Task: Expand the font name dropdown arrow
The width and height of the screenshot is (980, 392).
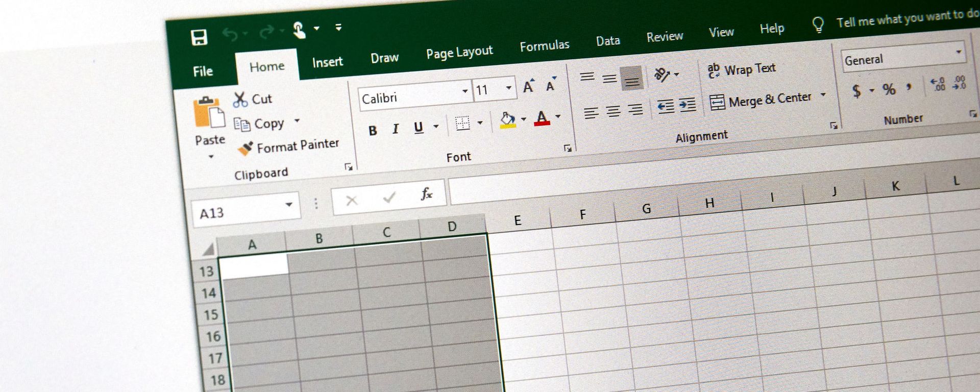Action: (464, 91)
